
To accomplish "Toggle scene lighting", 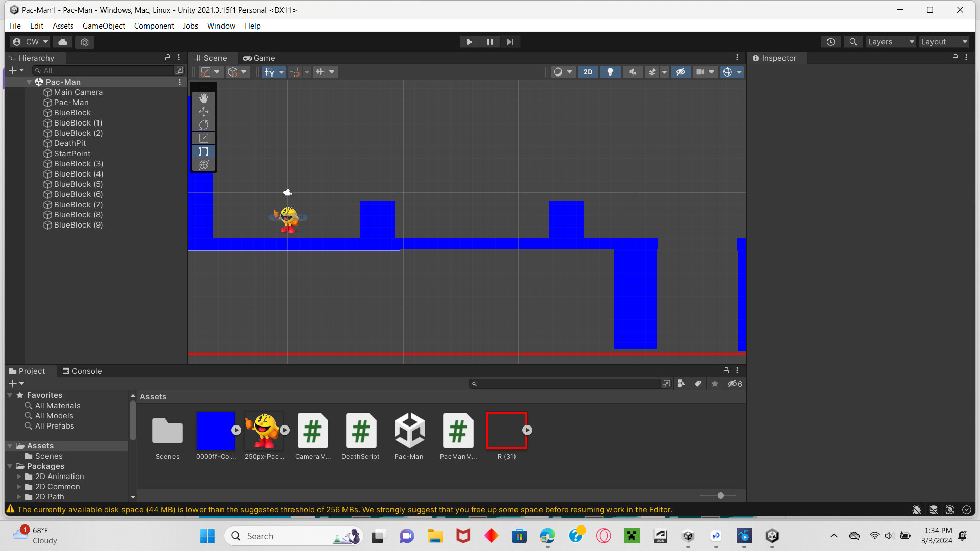I will (610, 72).
